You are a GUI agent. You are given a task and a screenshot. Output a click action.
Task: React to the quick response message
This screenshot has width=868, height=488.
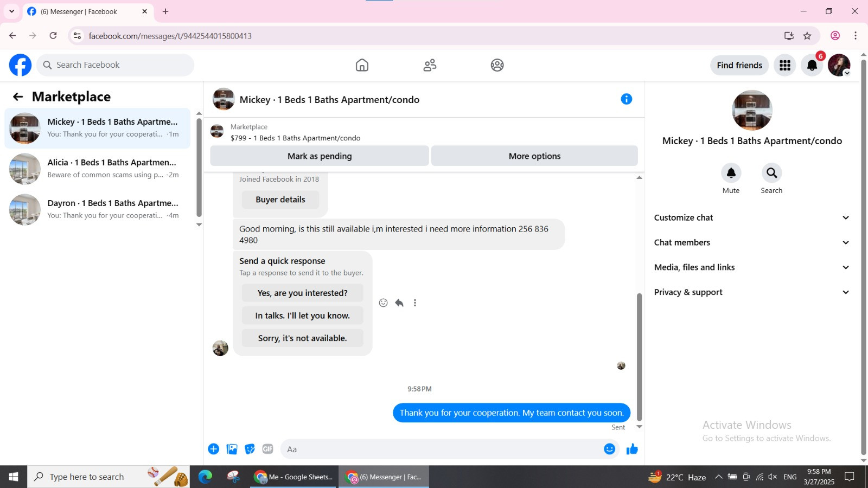(x=384, y=303)
